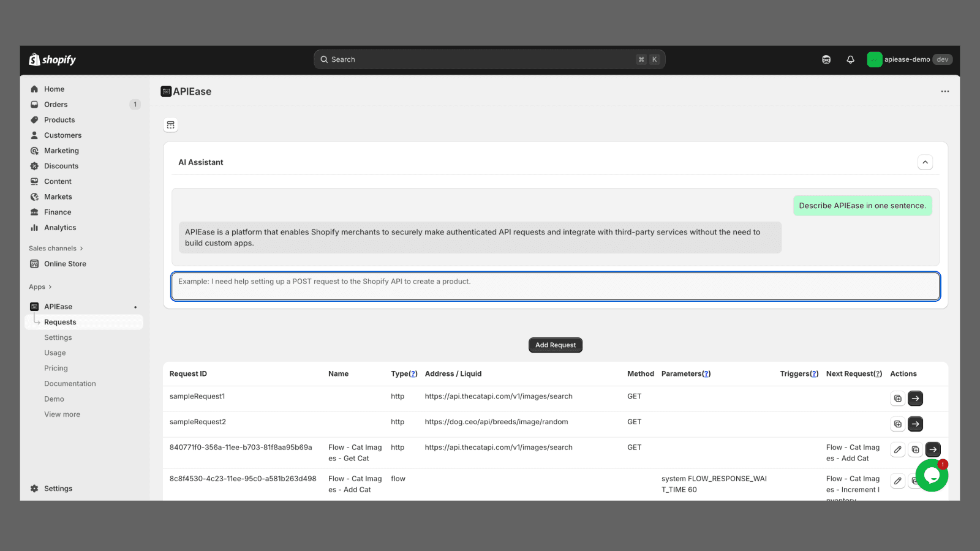The height and width of the screenshot is (551, 980).
Task: Run sampleRequest2 with its arrow button
Action: point(915,424)
